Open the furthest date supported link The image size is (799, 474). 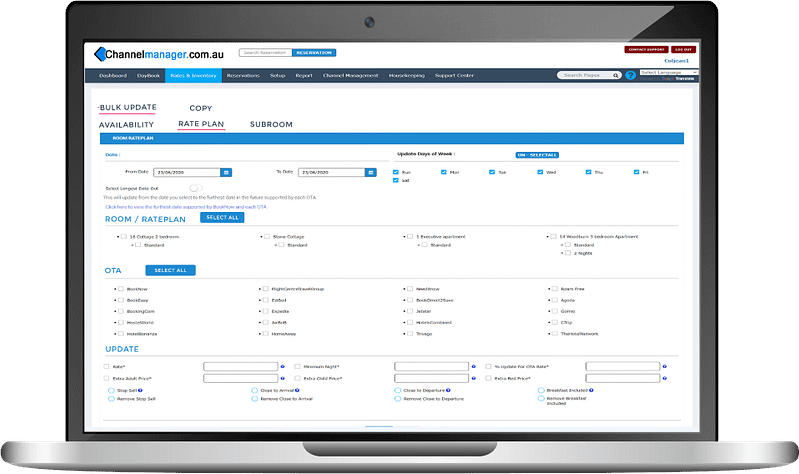pyautogui.click(x=186, y=207)
